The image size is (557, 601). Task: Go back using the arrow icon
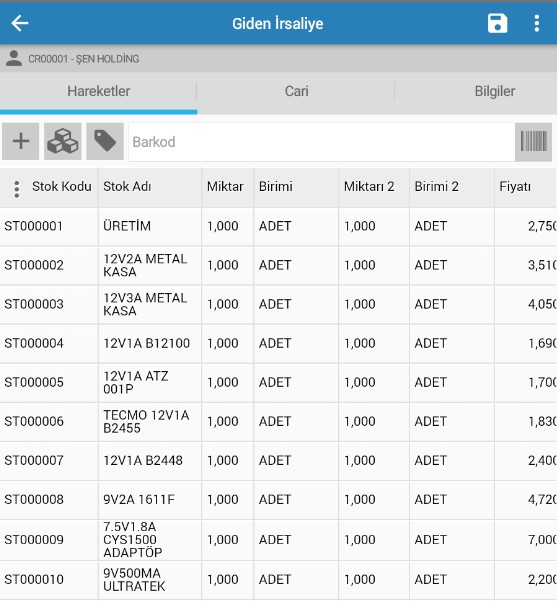(x=20, y=23)
